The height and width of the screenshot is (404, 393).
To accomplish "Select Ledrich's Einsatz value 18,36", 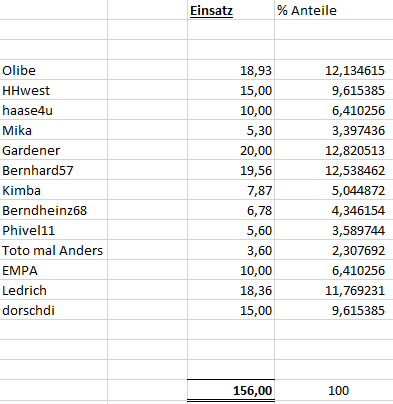I will point(231,290).
